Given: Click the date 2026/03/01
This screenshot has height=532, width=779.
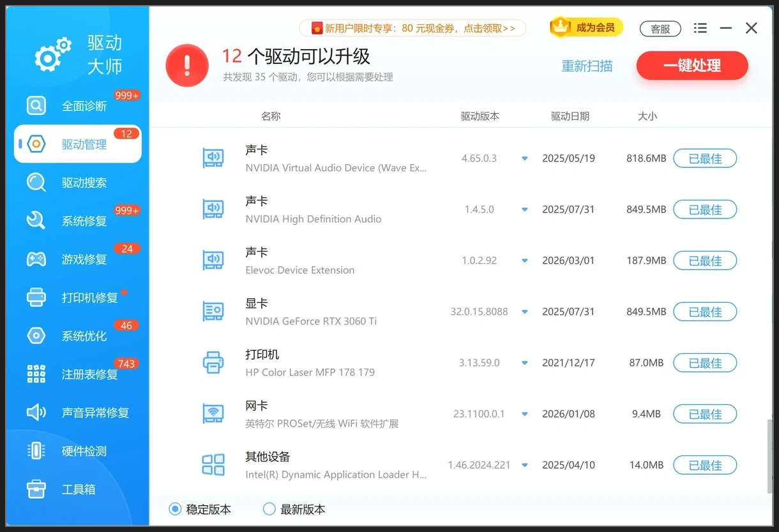Looking at the screenshot, I should coord(568,261).
